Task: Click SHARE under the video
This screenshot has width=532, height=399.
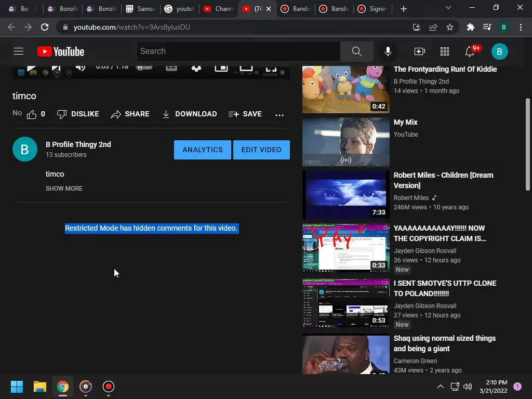Action: [x=130, y=114]
